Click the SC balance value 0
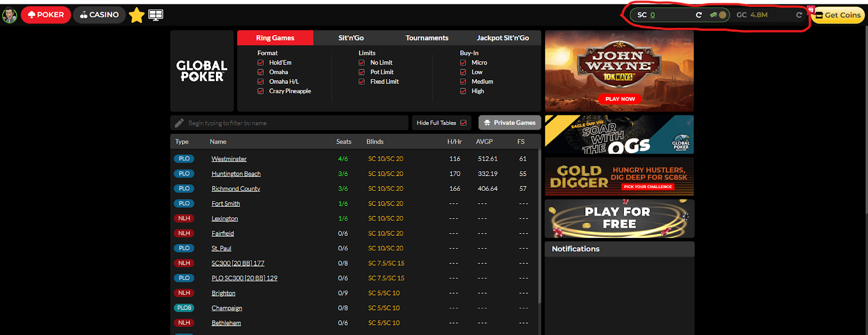The height and width of the screenshot is (335, 868). (653, 15)
